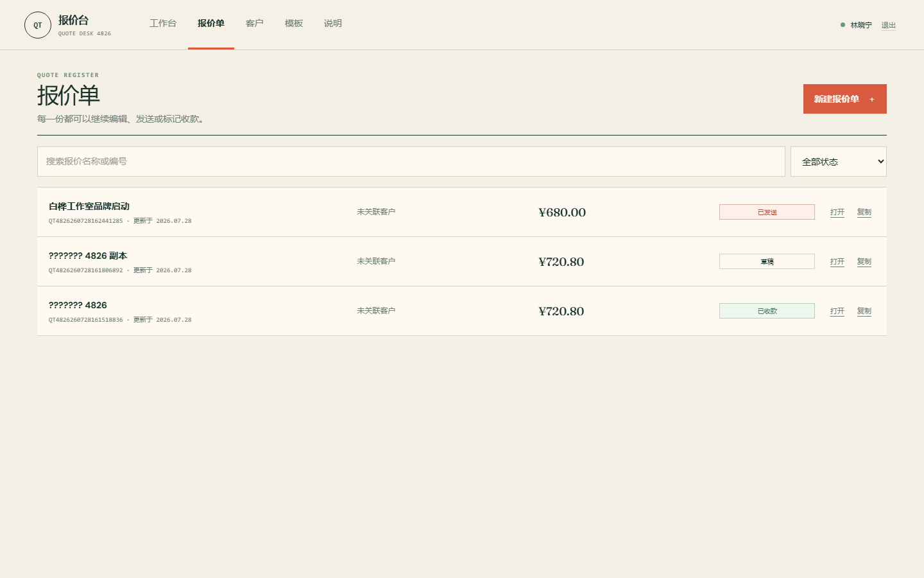Click quote number QT4826260728162441285
Screen dimensions: 924x578
point(85,221)
